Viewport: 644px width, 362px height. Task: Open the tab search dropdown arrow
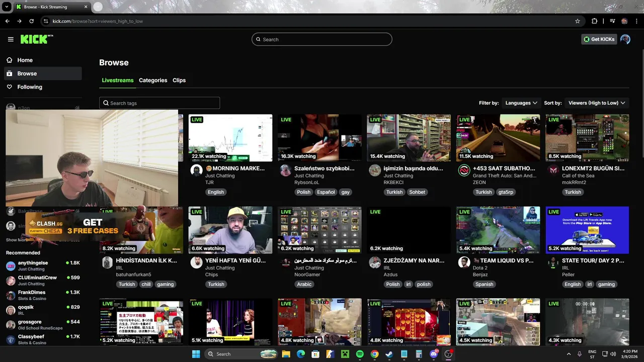(7, 7)
